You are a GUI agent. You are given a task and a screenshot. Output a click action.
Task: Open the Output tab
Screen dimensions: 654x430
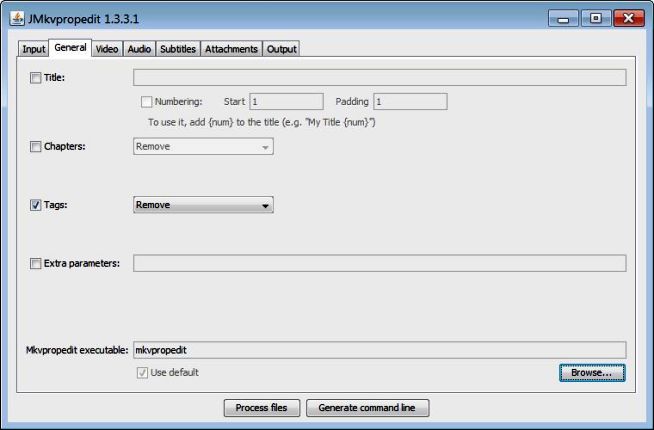tap(282, 49)
